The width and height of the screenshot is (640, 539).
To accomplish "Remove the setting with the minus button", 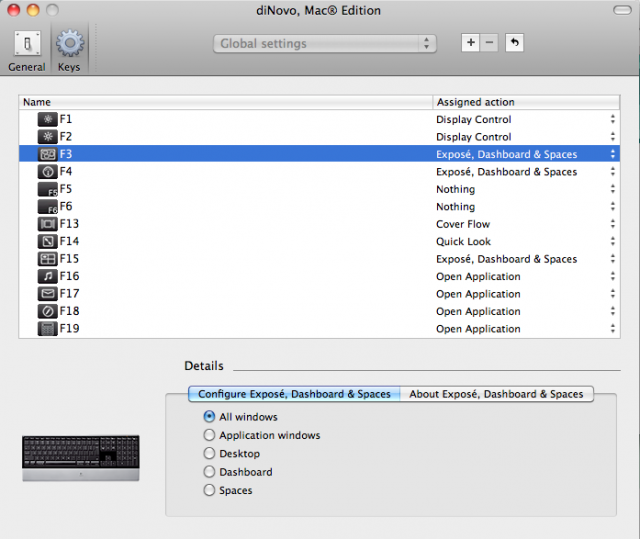I will tap(489, 42).
